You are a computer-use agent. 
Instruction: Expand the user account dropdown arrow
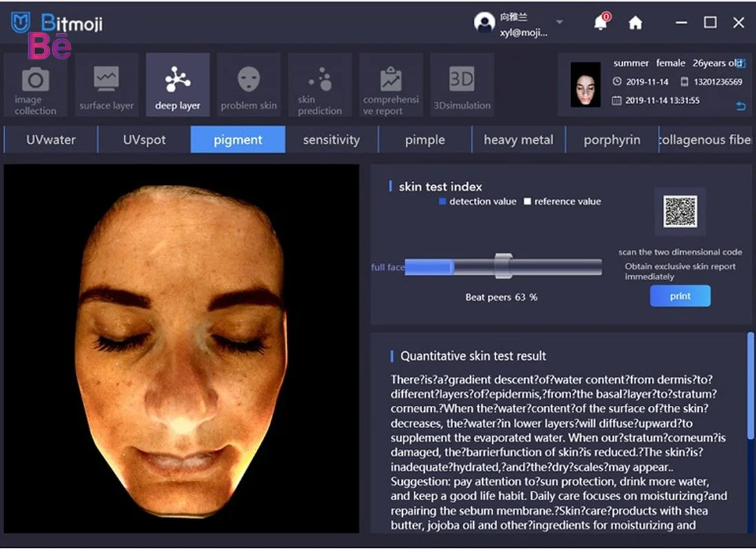click(x=559, y=22)
